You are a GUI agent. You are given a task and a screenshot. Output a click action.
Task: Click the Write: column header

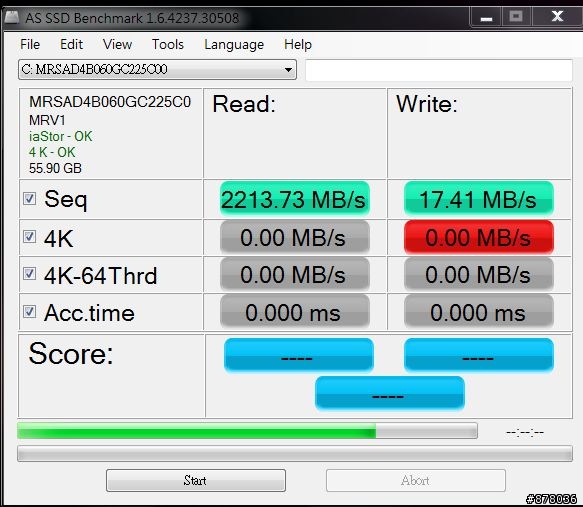click(427, 104)
